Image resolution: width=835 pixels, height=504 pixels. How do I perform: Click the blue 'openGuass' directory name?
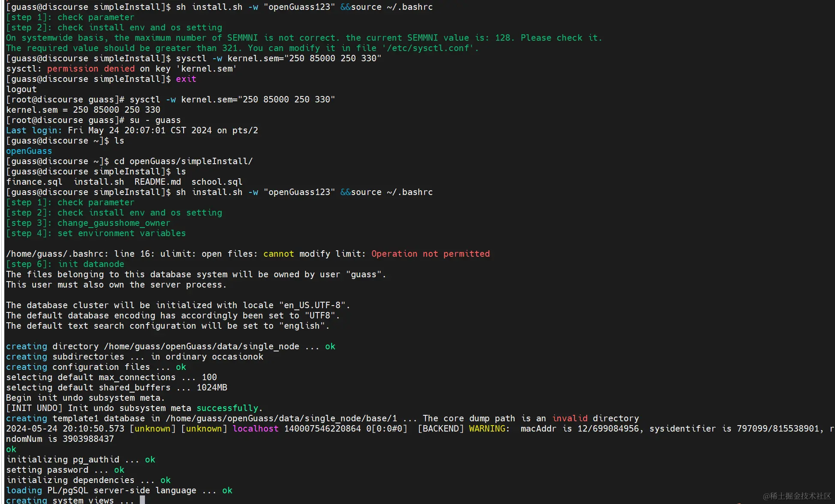[29, 151]
